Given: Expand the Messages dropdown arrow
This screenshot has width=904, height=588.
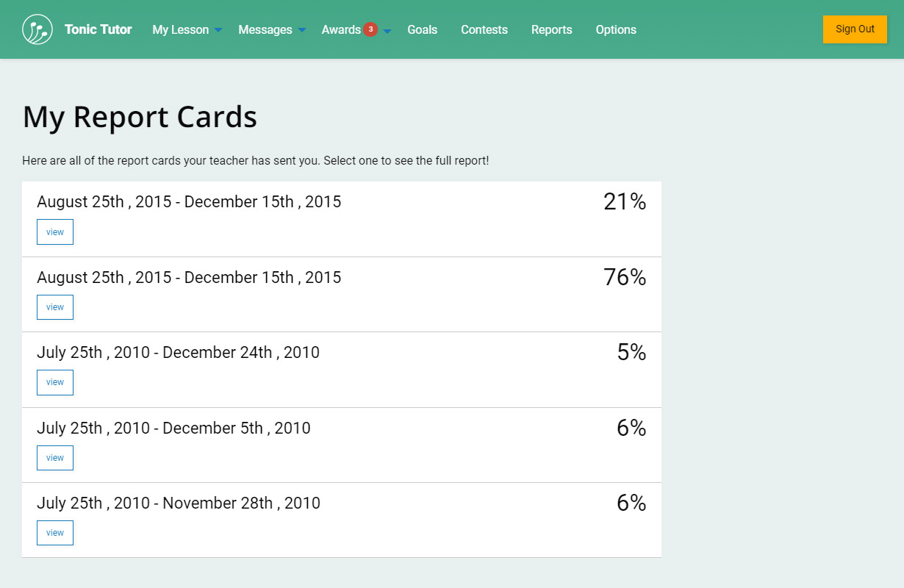Looking at the screenshot, I should point(301,30).
